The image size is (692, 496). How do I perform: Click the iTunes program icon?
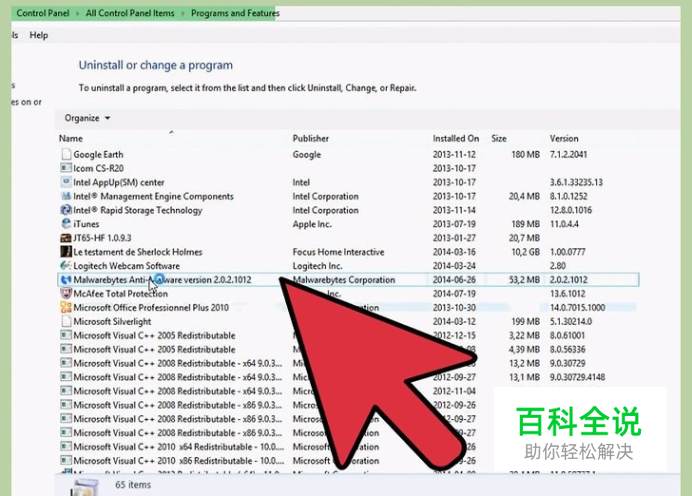[x=66, y=224]
